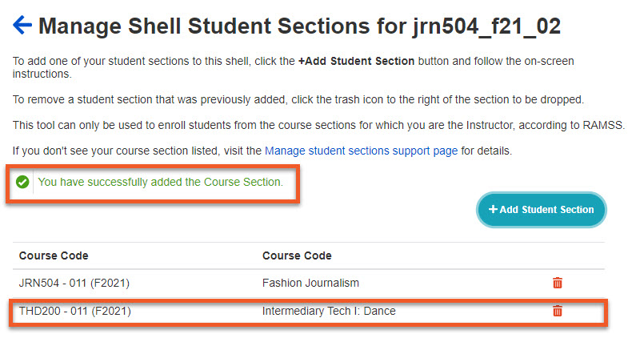Select the JRN504 - 011 (F2021) cell
The width and height of the screenshot is (644, 342).
[x=74, y=283]
